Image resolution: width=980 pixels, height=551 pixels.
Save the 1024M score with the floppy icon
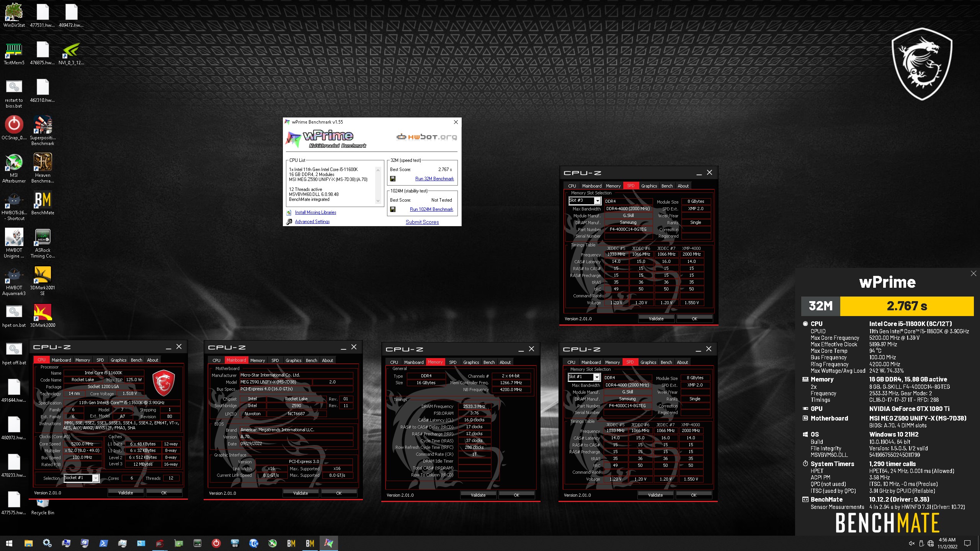click(393, 209)
